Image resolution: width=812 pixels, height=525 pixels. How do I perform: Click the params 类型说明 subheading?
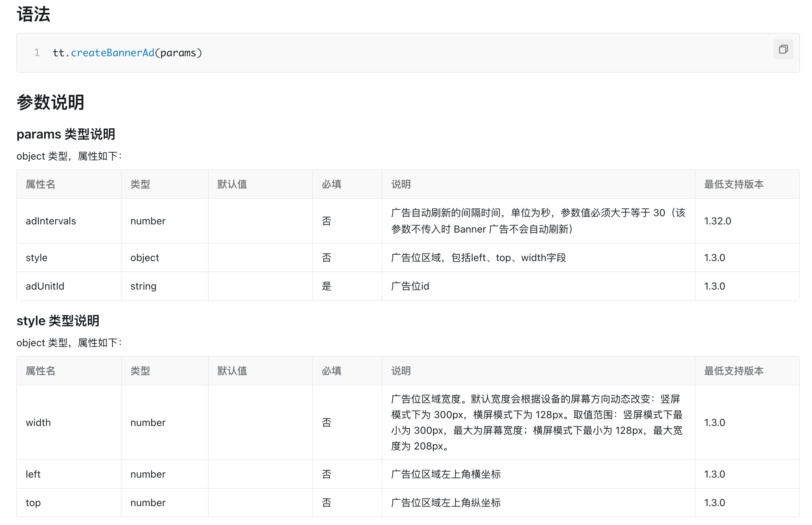66,134
